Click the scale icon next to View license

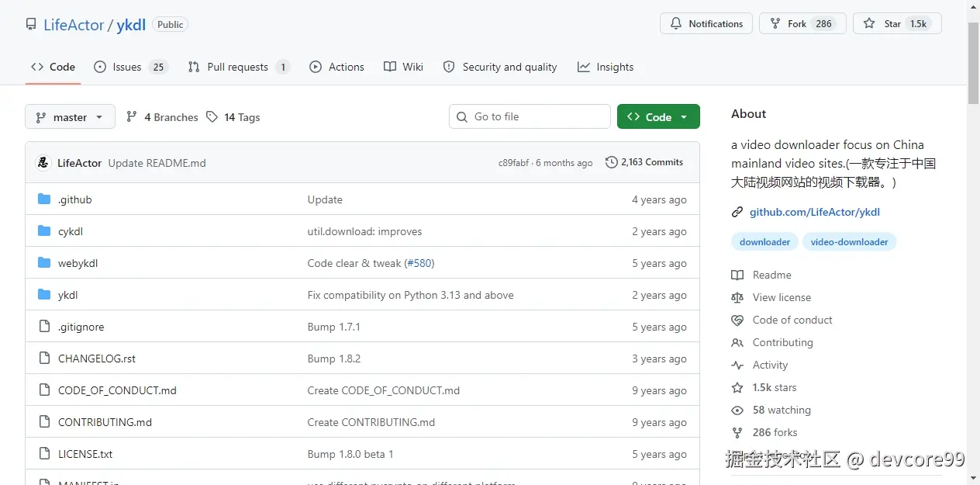click(x=737, y=297)
